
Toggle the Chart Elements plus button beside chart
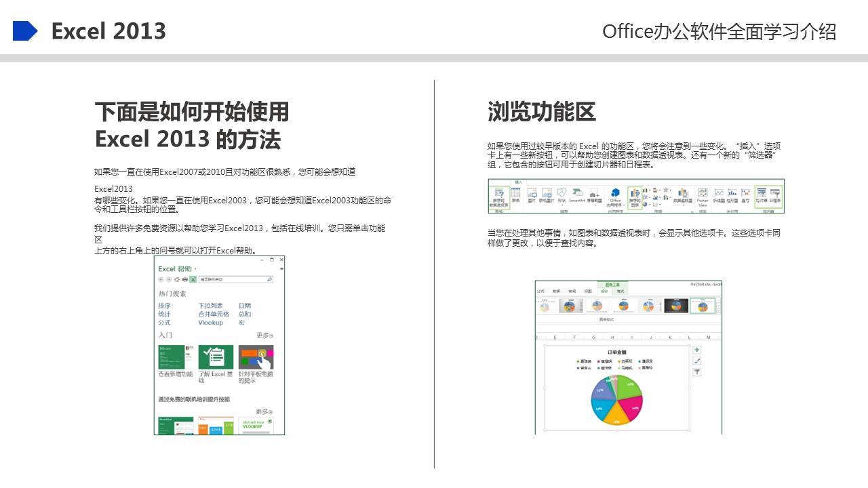(696, 350)
